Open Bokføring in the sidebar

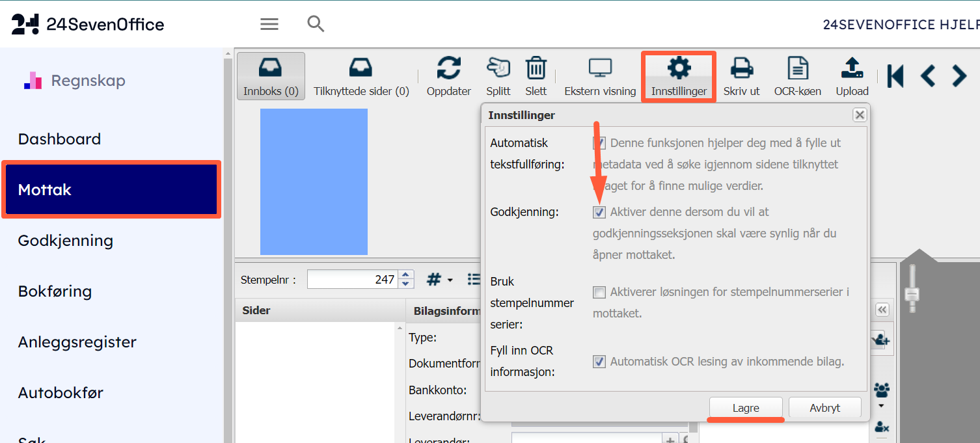pos(55,291)
